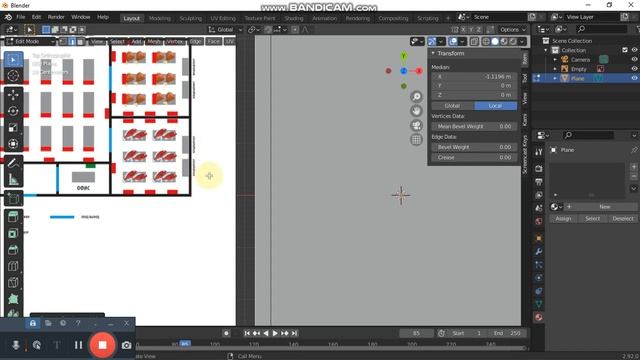Click the Deselect material button
640x360 pixels.
pyautogui.click(x=623, y=219)
